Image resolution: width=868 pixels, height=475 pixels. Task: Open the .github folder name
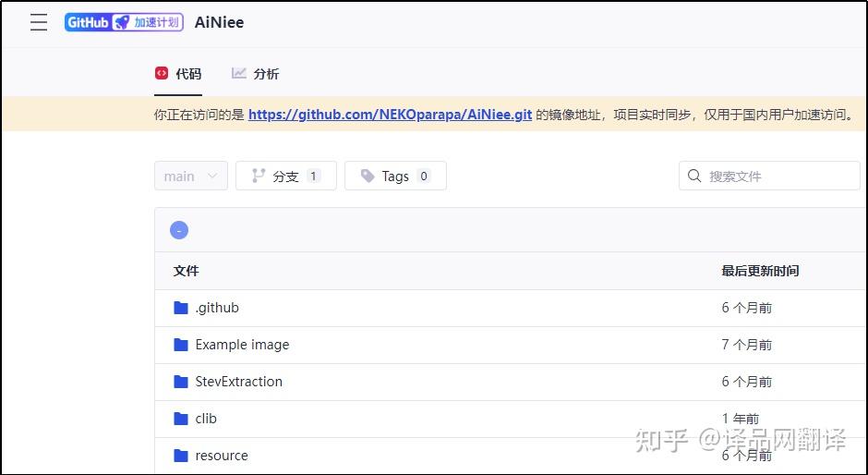[217, 308]
